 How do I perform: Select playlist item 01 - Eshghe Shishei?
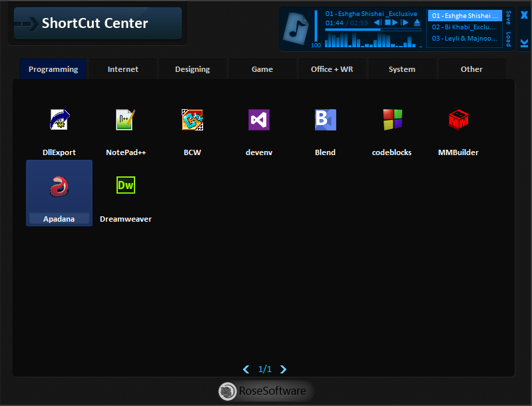[465, 15]
